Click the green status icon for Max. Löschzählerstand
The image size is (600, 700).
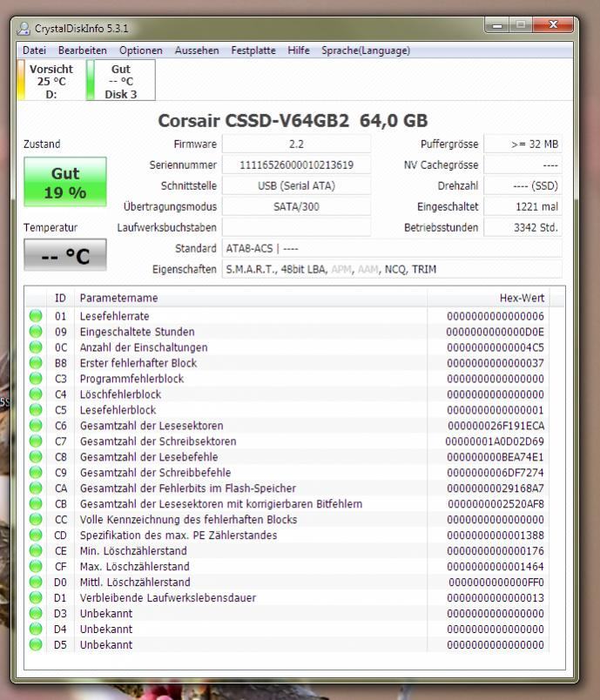[x=36, y=566]
